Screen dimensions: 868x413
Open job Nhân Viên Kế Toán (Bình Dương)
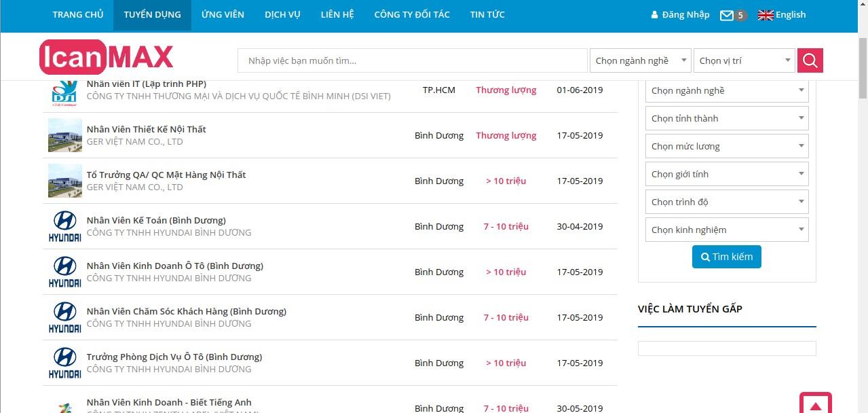coord(156,220)
